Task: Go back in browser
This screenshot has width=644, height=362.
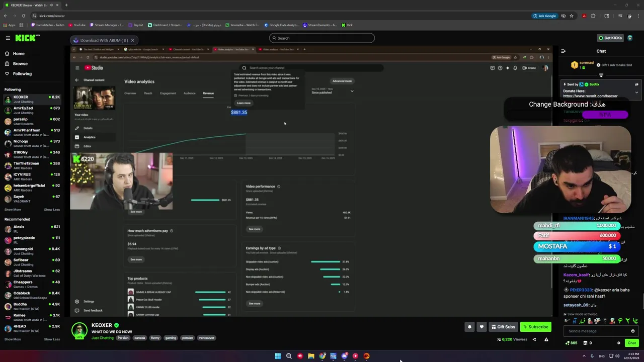Action: [x=6, y=16]
